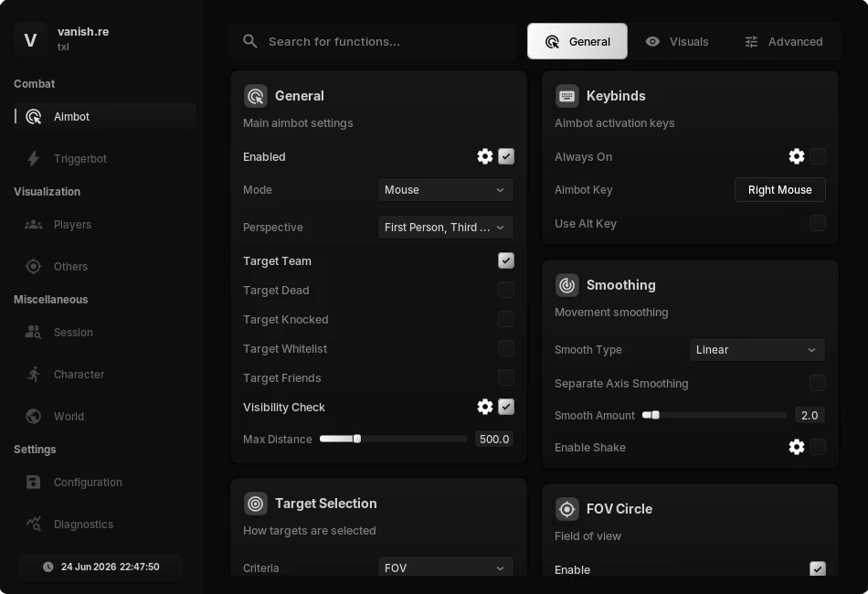Enable the Always On checkbox
This screenshot has height=594, width=868.
point(818,156)
